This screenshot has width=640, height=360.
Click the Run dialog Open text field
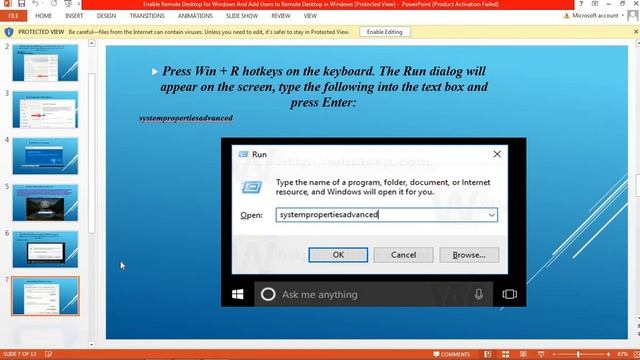[x=387, y=215]
